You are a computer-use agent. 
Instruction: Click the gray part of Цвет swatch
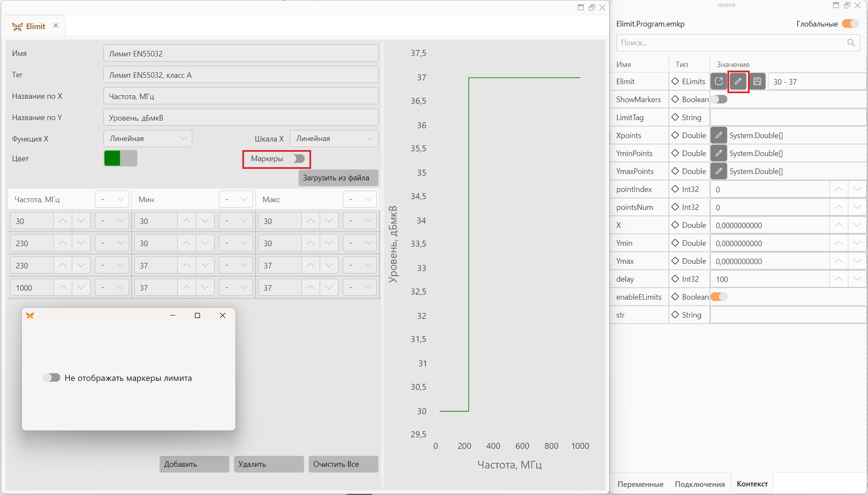[x=129, y=158]
